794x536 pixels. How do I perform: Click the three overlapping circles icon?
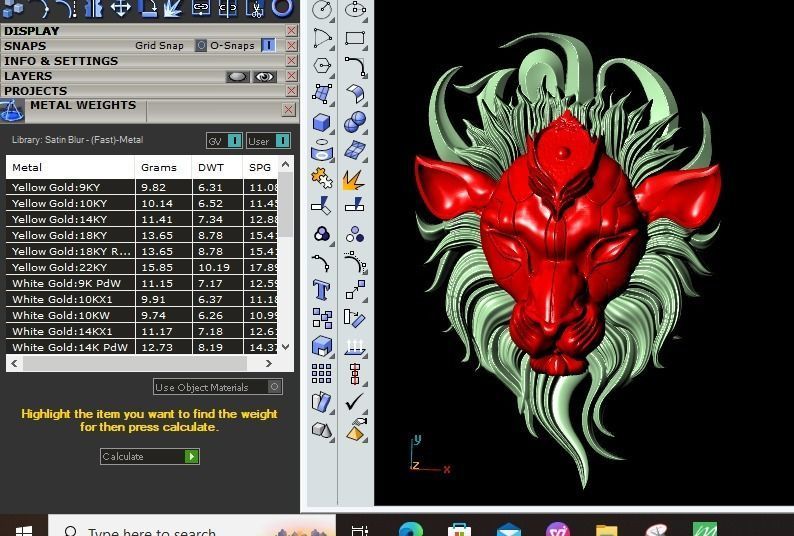[322, 234]
